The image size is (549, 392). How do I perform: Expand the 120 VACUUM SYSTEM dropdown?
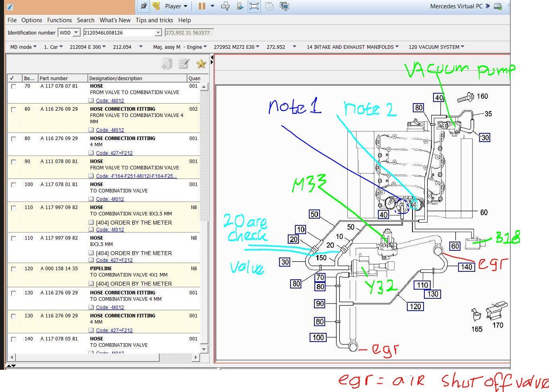pyautogui.click(x=436, y=47)
